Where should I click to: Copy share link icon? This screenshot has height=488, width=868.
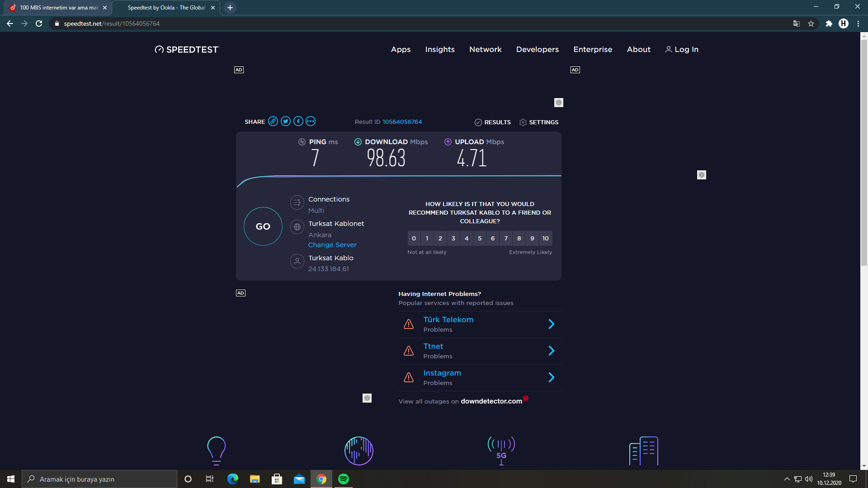(273, 122)
